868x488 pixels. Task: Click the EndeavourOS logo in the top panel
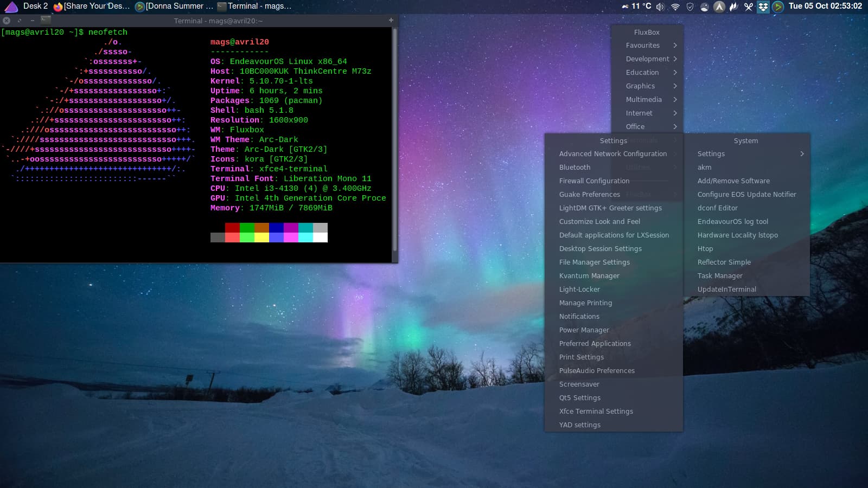pyautogui.click(x=11, y=7)
